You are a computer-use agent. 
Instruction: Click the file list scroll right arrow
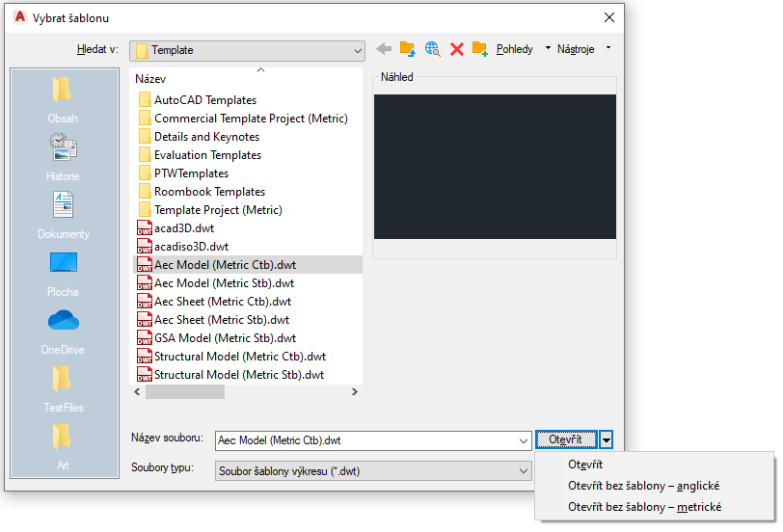click(x=355, y=392)
